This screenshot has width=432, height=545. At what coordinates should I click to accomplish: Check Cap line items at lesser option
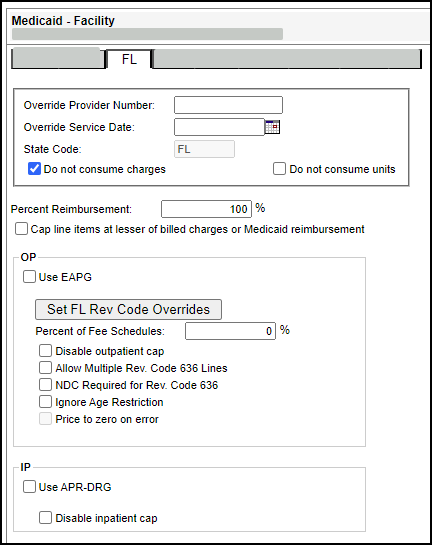[x=21, y=229]
